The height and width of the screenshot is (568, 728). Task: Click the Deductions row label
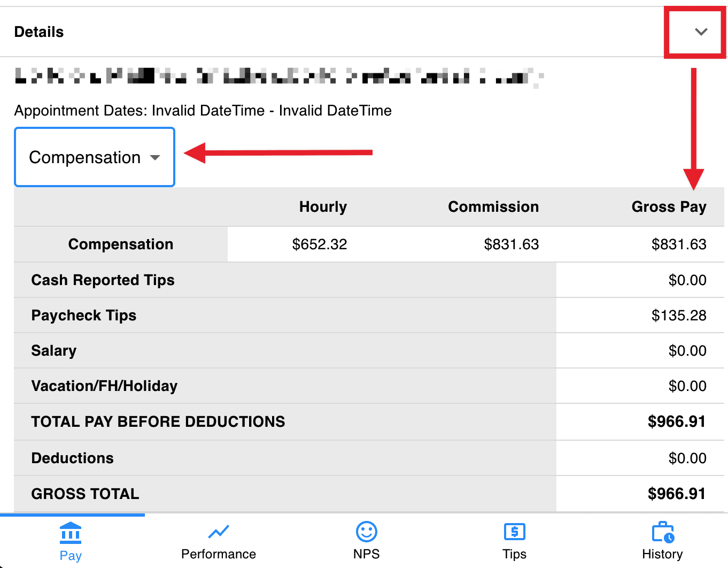tap(73, 458)
